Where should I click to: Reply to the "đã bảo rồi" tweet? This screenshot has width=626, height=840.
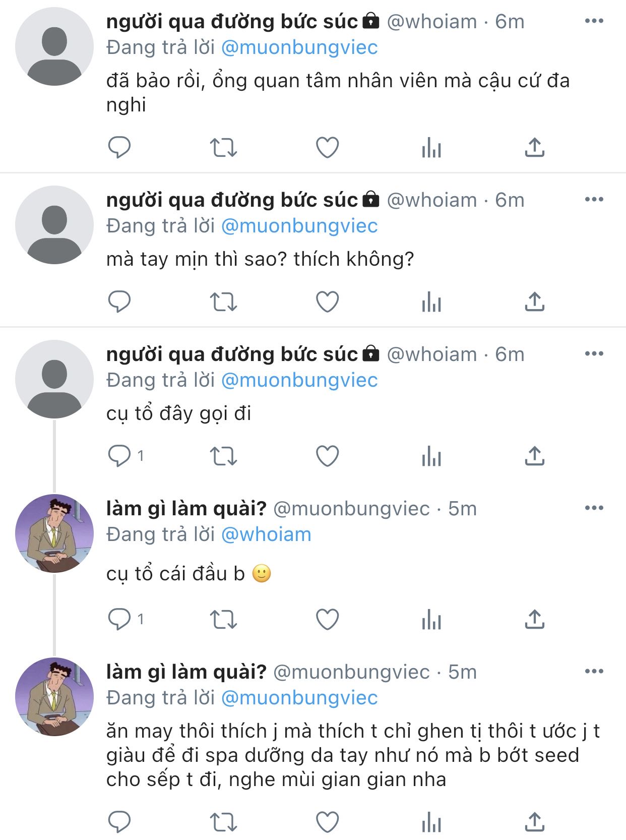(x=119, y=148)
